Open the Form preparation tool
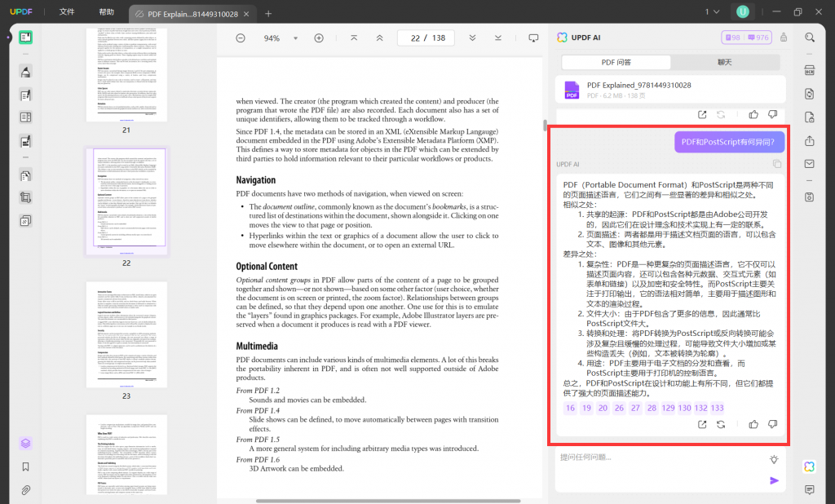 (x=25, y=117)
